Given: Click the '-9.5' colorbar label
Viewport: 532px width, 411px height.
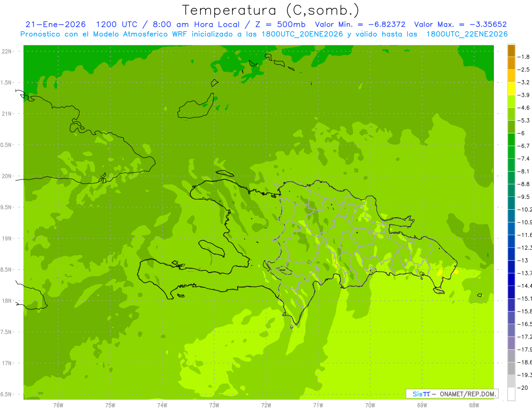Looking at the screenshot, I should 524,197.
